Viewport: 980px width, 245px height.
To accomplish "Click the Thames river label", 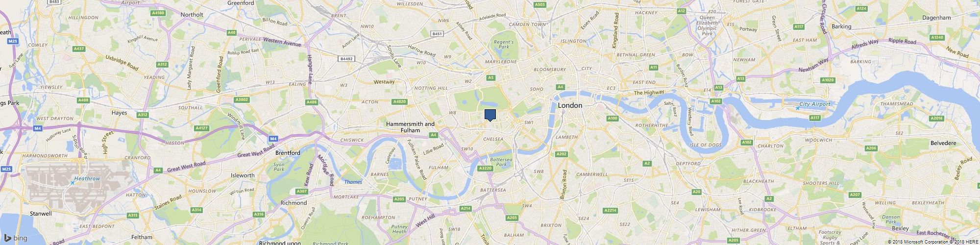I will 353,182.
